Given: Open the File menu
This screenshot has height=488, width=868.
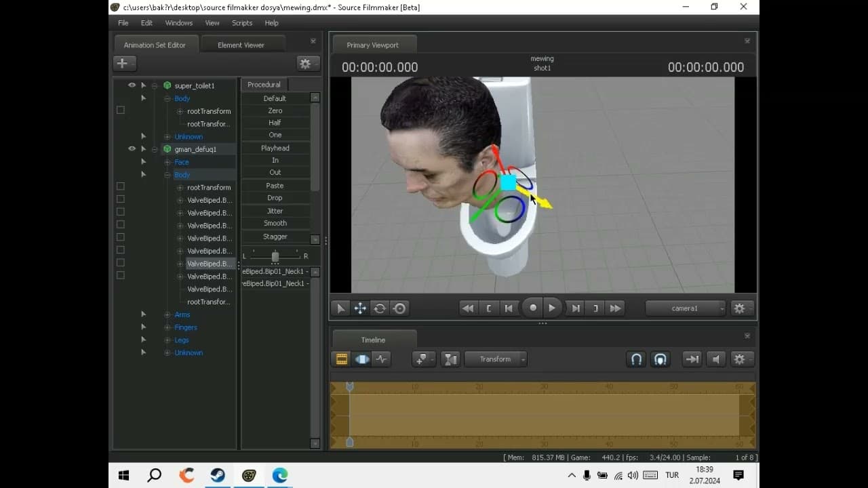Looking at the screenshot, I should [123, 23].
